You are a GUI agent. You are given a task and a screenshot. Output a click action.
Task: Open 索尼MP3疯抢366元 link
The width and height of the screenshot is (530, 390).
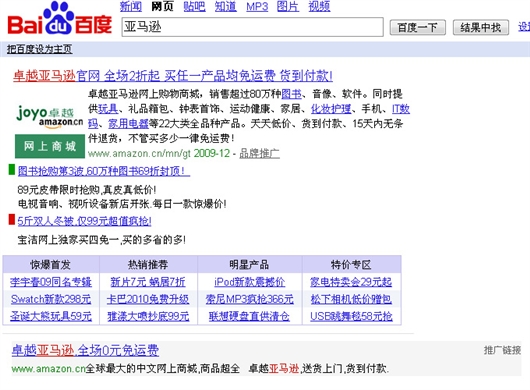[249, 299]
